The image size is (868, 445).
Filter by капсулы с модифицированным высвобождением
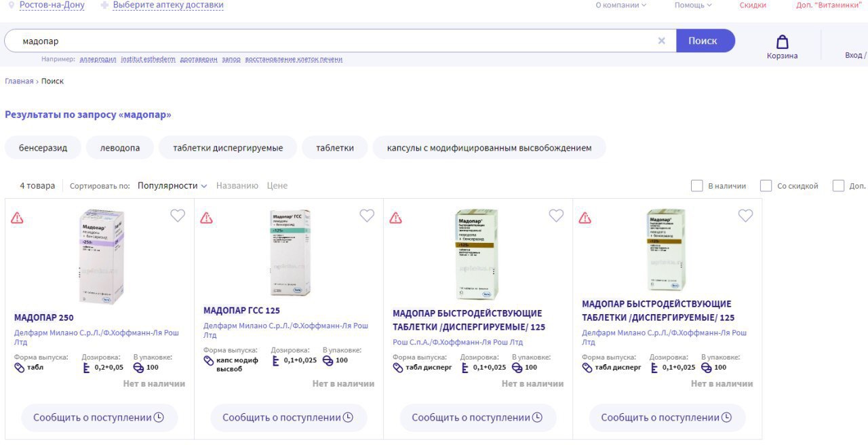pos(489,148)
